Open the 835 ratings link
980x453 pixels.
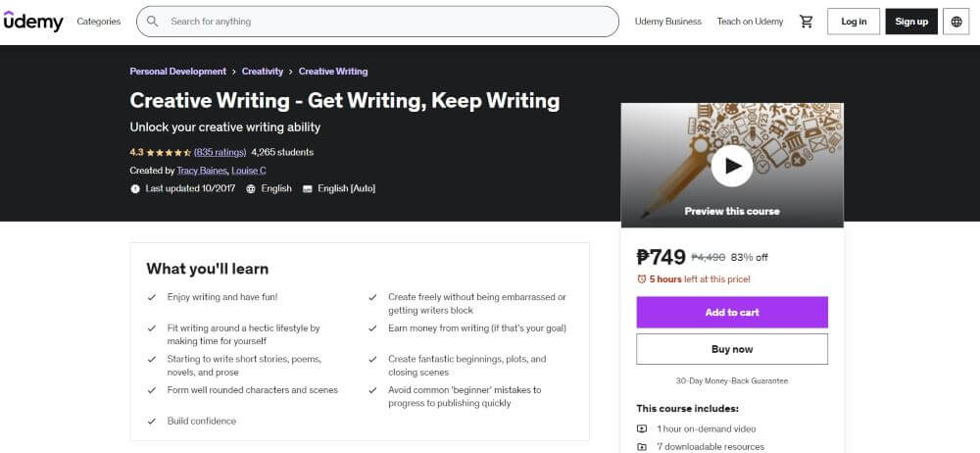coord(220,153)
